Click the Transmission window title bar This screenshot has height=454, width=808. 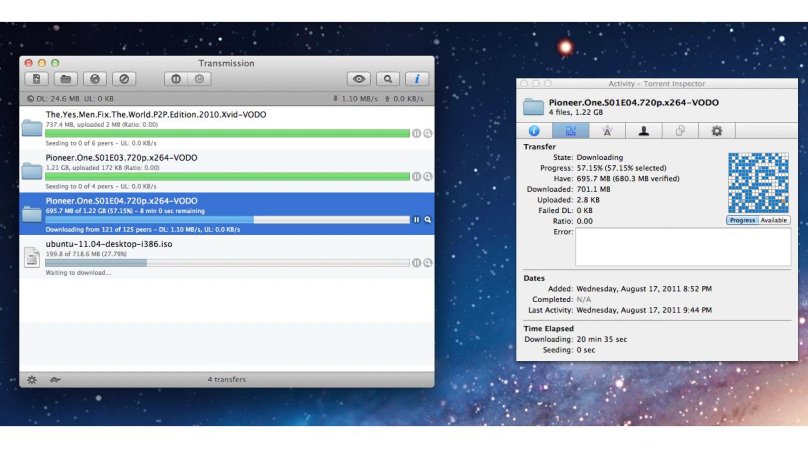click(227, 63)
